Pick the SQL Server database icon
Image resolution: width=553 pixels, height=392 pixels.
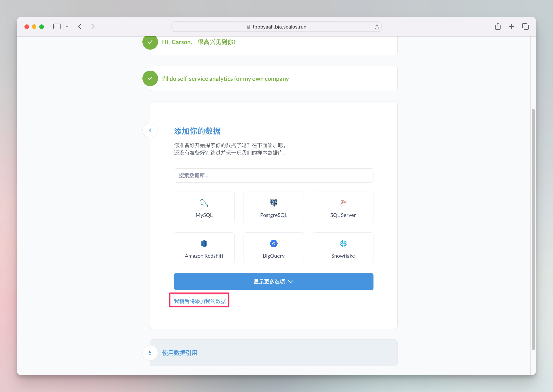pos(343,203)
